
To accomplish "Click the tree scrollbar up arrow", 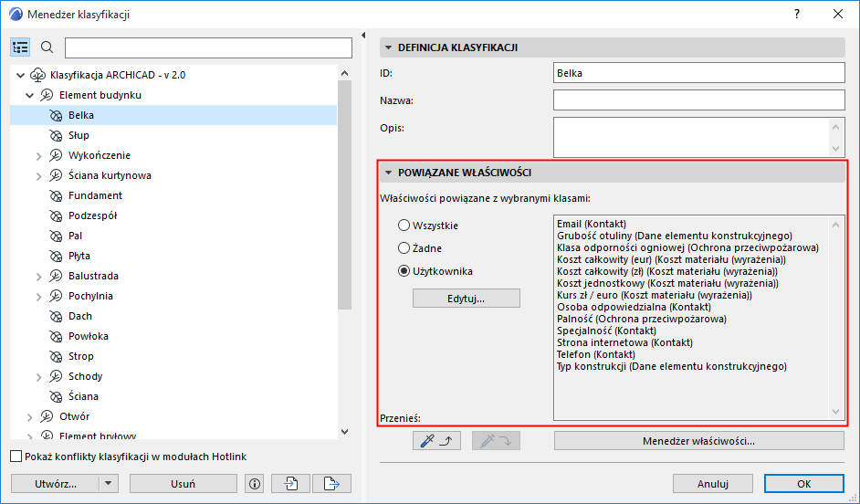I will (344, 73).
